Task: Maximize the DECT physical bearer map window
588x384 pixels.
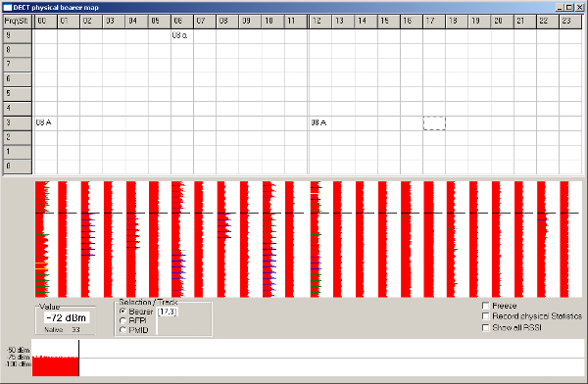Action: (568, 8)
